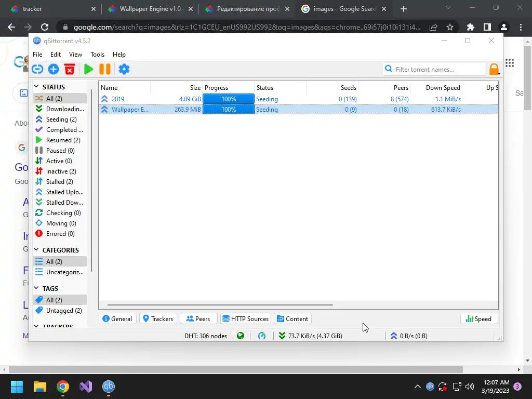Switch to the Content tab

pyautogui.click(x=293, y=319)
